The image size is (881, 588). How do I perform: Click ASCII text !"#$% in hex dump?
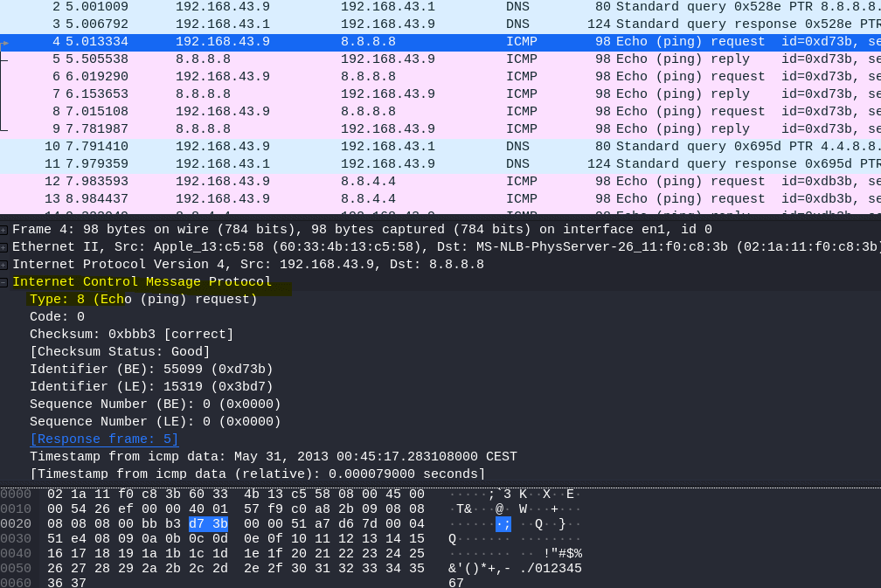pyautogui.click(x=563, y=554)
